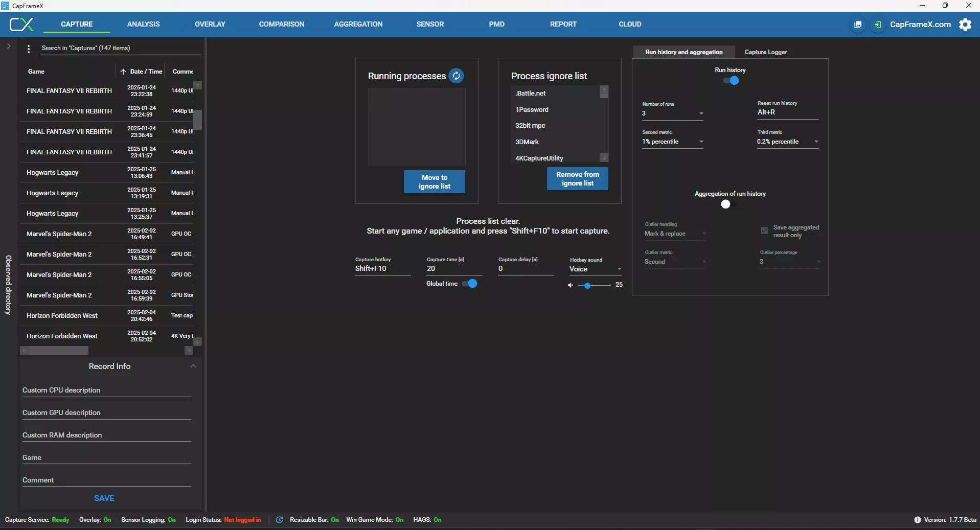Open the settings gear icon

point(965,25)
